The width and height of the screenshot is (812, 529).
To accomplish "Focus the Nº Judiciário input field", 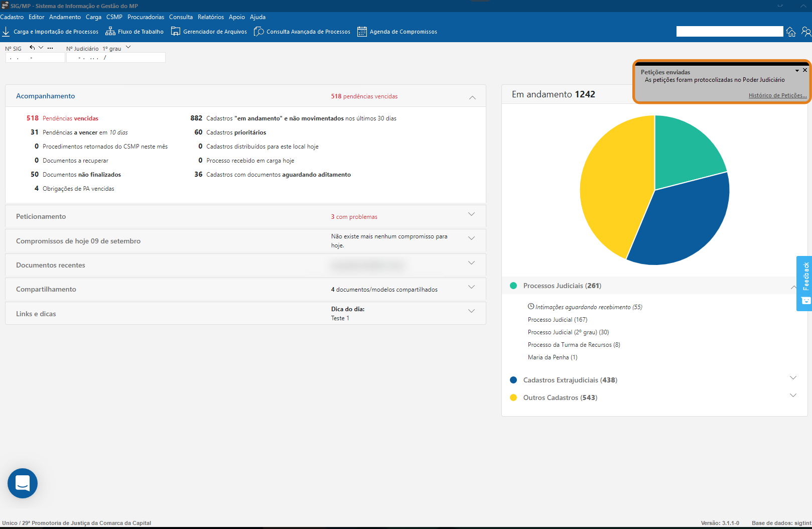I will tap(116, 58).
